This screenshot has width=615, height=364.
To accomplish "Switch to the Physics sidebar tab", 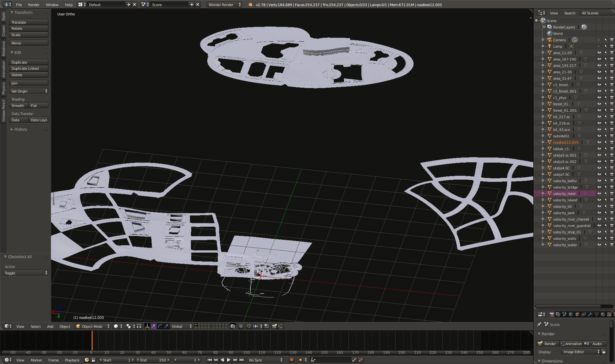I will (x=4, y=88).
